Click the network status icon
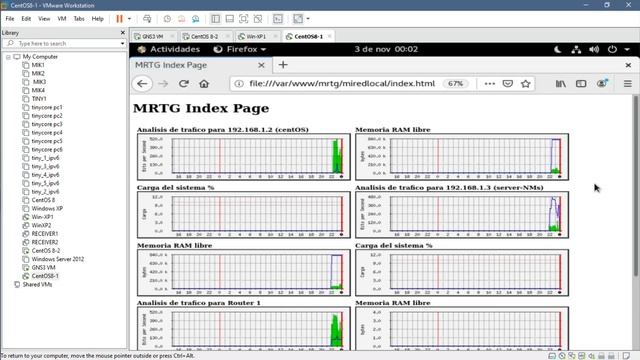Viewport: 640px width, 360px height. pyautogui.click(x=576, y=49)
